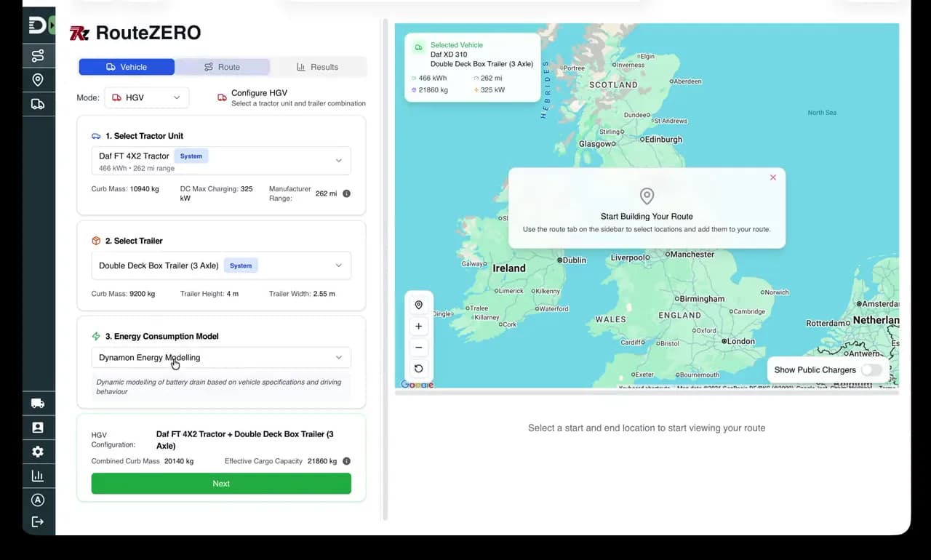Zoom out on the map
This screenshot has height=560, width=931.
(418, 348)
